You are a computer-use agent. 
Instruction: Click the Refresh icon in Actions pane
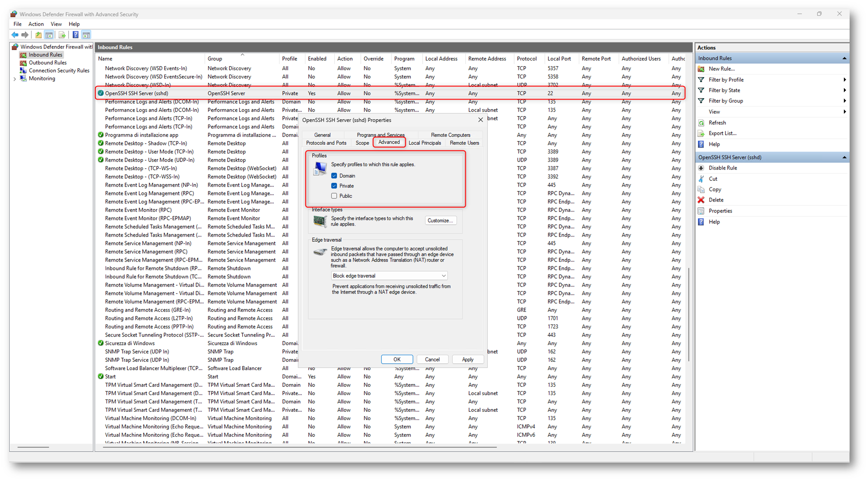click(701, 123)
